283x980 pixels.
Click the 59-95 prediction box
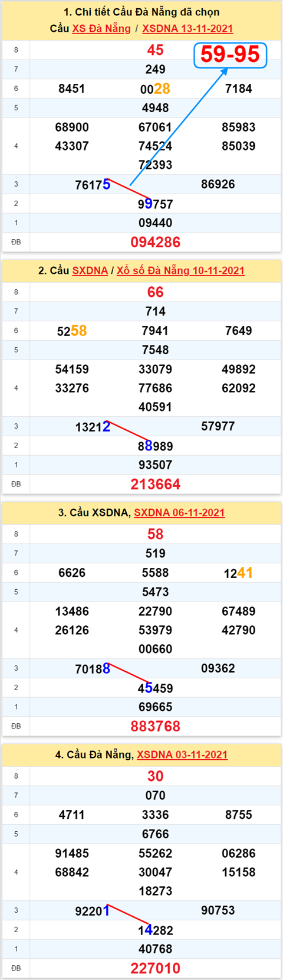pyautogui.click(x=230, y=54)
